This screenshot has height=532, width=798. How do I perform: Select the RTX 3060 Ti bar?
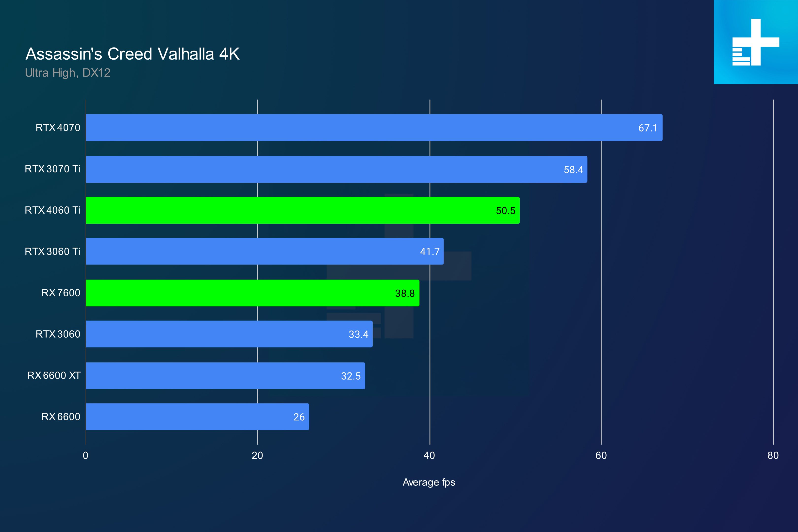click(265, 251)
